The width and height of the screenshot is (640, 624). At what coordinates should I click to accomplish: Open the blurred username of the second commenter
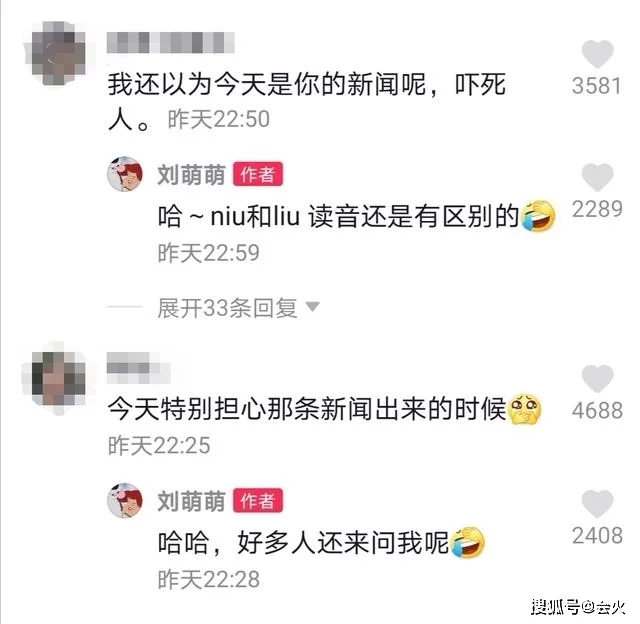(x=138, y=367)
